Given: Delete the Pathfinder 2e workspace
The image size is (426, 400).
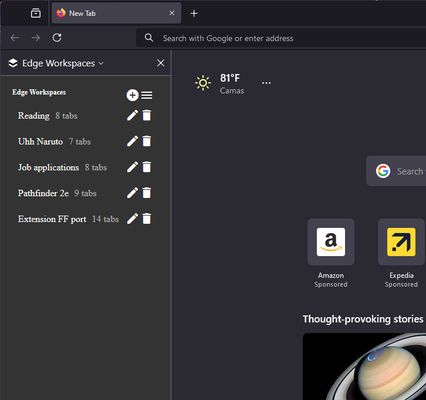Looking at the screenshot, I should [147, 192].
